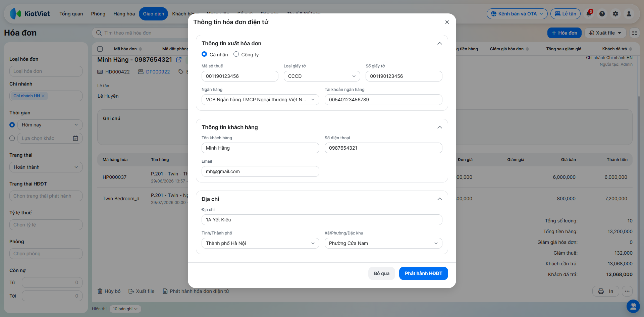644x317 pixels.
Task: Open the Xuất file dropdown button
Action: [x=605, y=33]
